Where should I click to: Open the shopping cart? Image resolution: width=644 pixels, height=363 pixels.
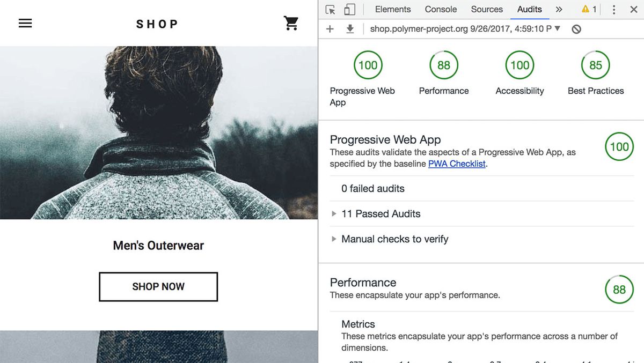coord(291,23)
